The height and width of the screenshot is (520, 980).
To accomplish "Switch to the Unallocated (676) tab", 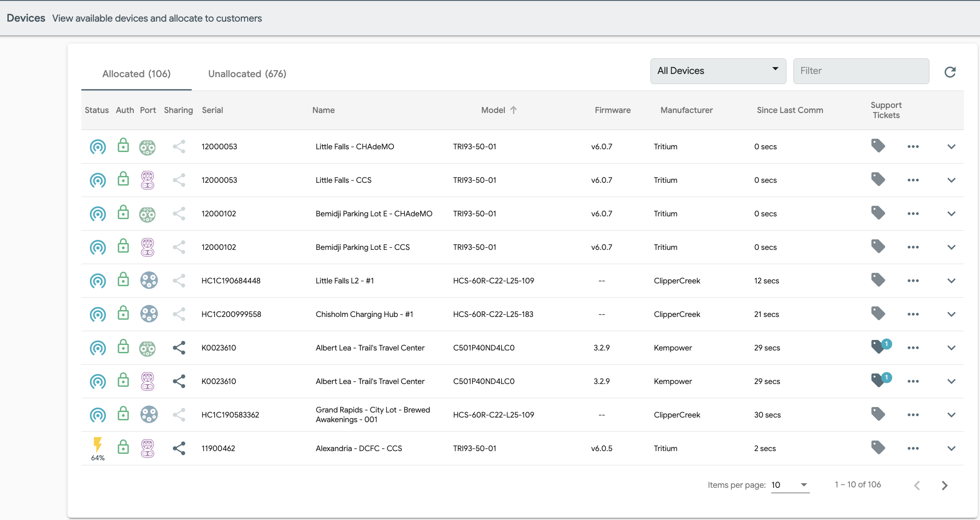I will pyautogui.click(x=247, y=73).
